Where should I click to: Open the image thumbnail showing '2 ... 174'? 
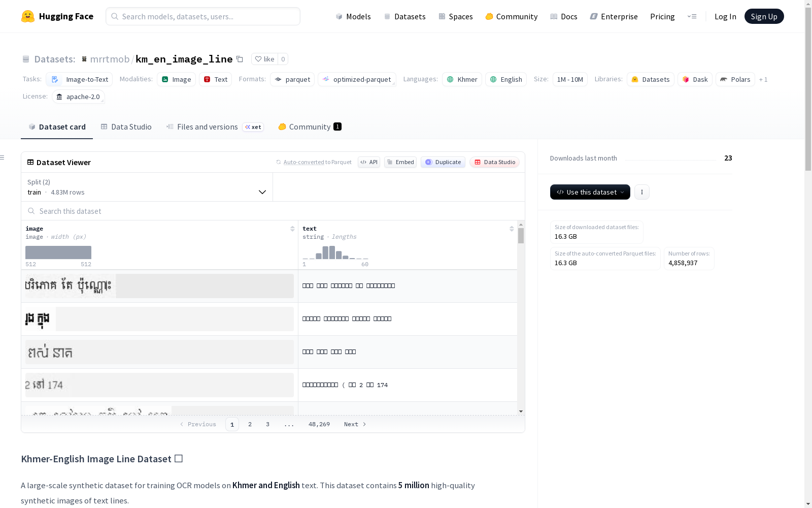pyautogui.click(x=159, y=385)
